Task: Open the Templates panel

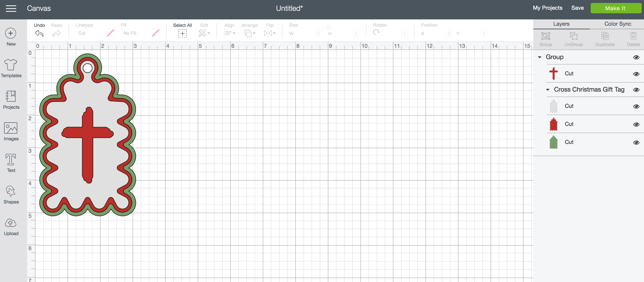Action: [11, 68]
